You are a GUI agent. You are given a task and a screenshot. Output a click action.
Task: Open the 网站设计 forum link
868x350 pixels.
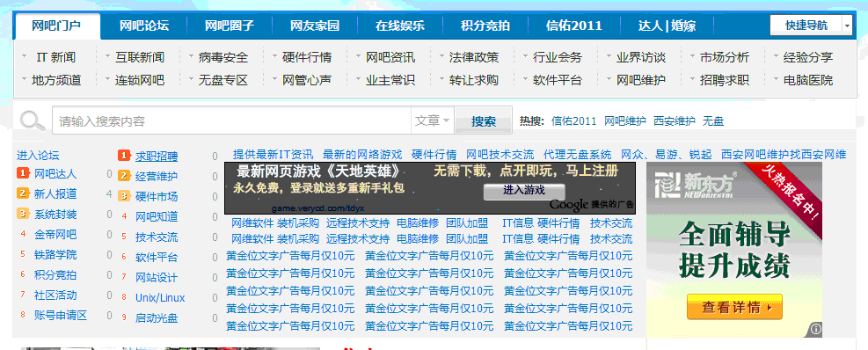[x=157, y=278]
